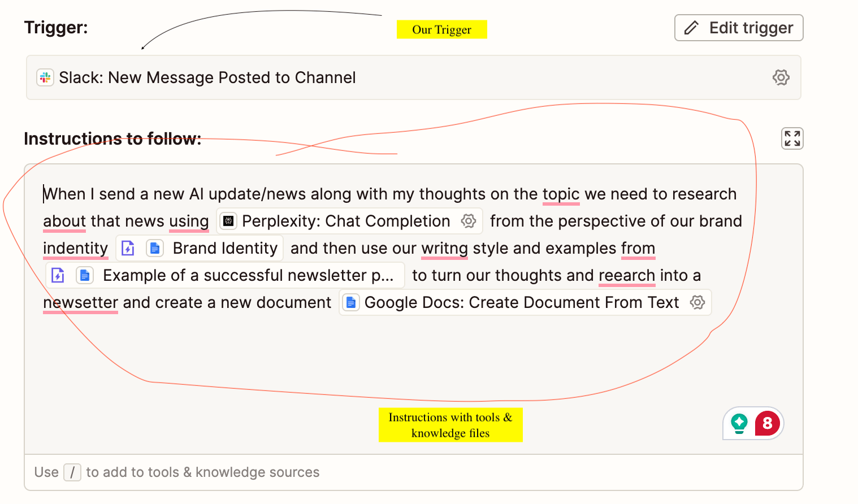Open the Brand Identity knowledge file chip
The height and width of the screenshot is (504, 858).
pos(200,248)
